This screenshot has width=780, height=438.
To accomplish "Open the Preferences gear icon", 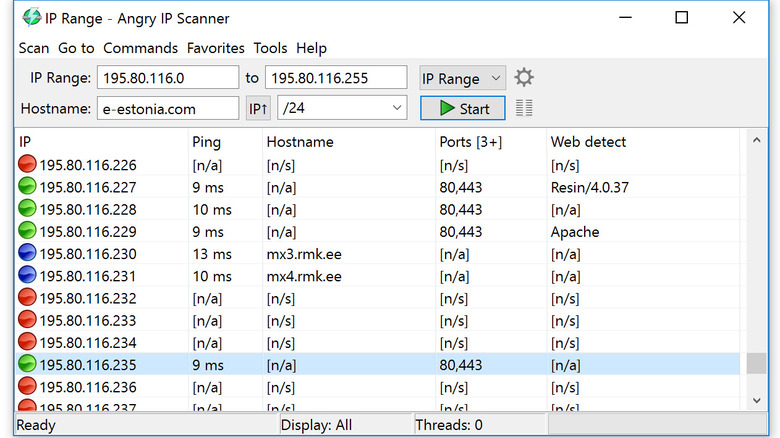I will (524, 78).
